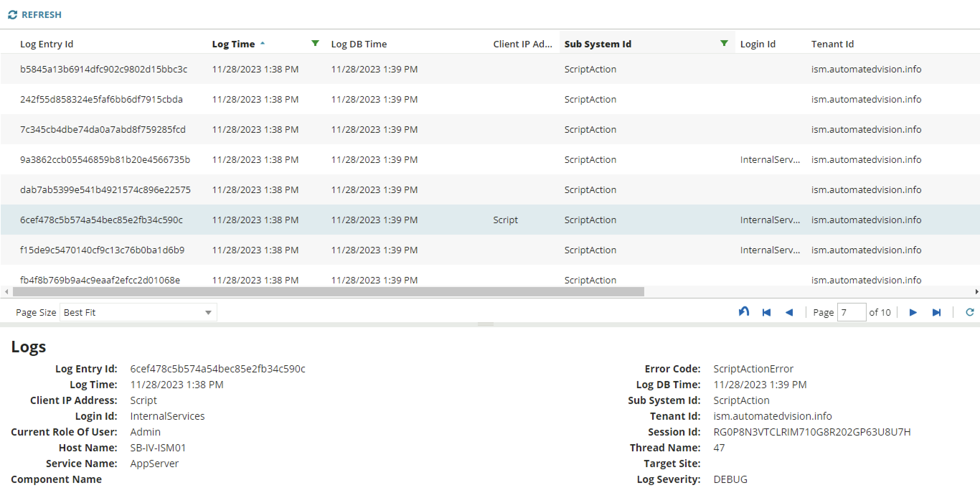Click the splitter grip between grid and details
The height and width of the screenshot is (503, 980).
485,324
